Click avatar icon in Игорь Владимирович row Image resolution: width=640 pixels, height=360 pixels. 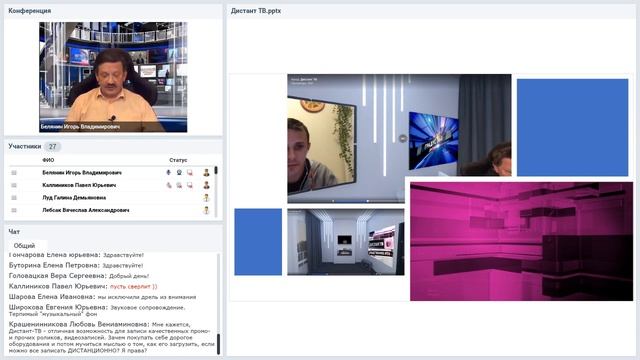[207, 173]
